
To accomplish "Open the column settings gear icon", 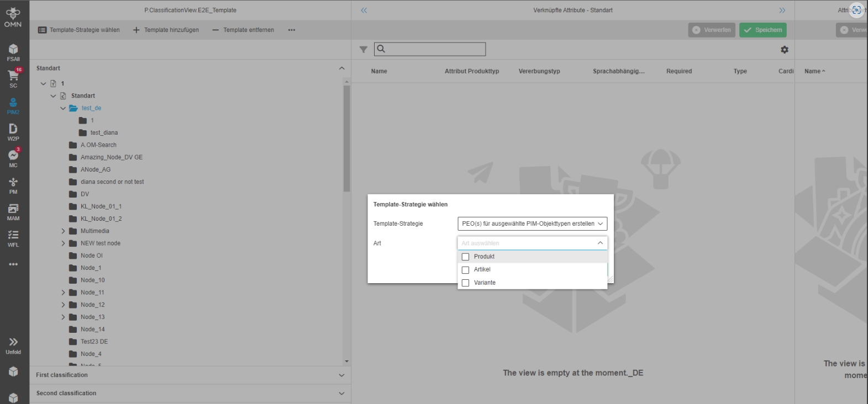I will tap(784, 50).
